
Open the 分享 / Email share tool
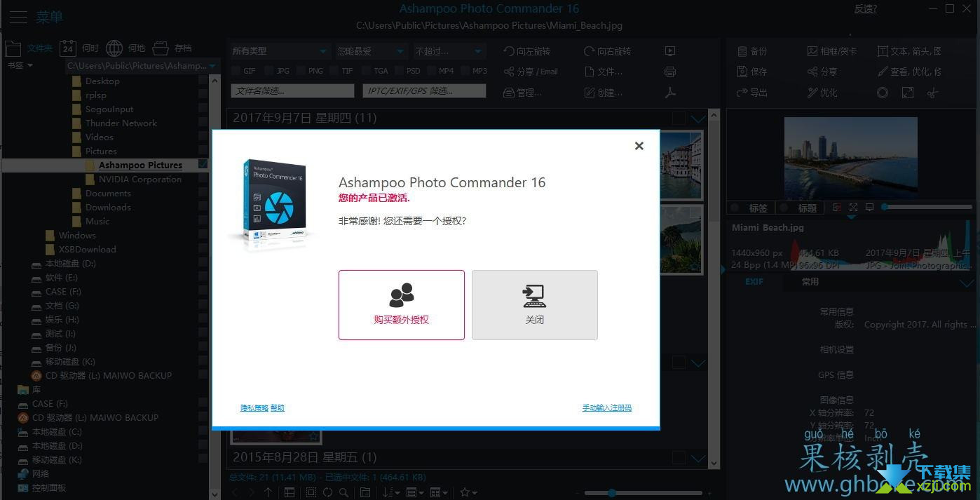coord(531,72)
